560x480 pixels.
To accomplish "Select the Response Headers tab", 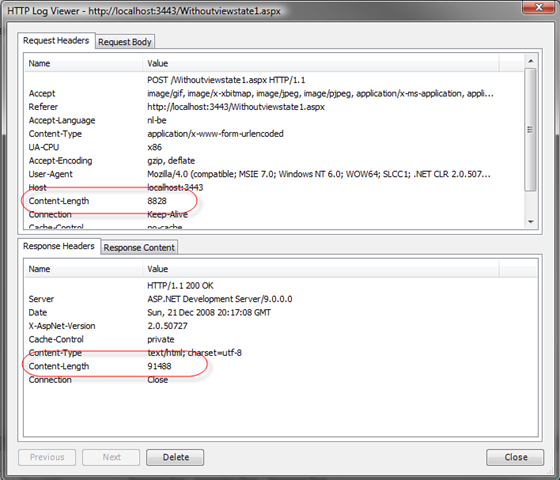I will pyautogui.click(x=59, y=246).
